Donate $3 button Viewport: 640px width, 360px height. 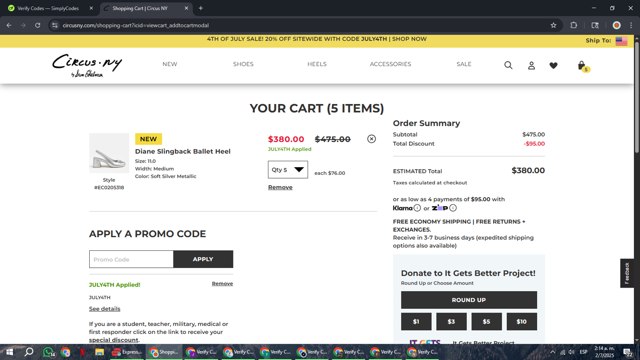(451, 322)
